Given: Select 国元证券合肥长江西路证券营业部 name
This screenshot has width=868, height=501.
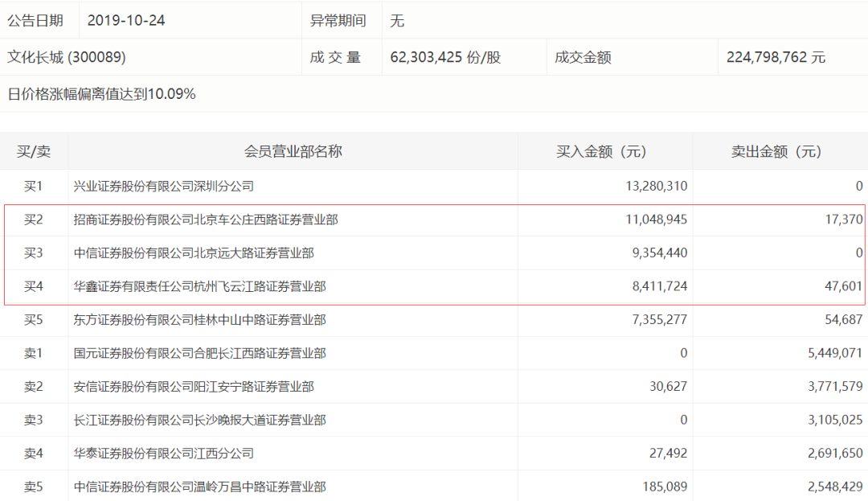Looking at the screenshot, I should 200,353.
